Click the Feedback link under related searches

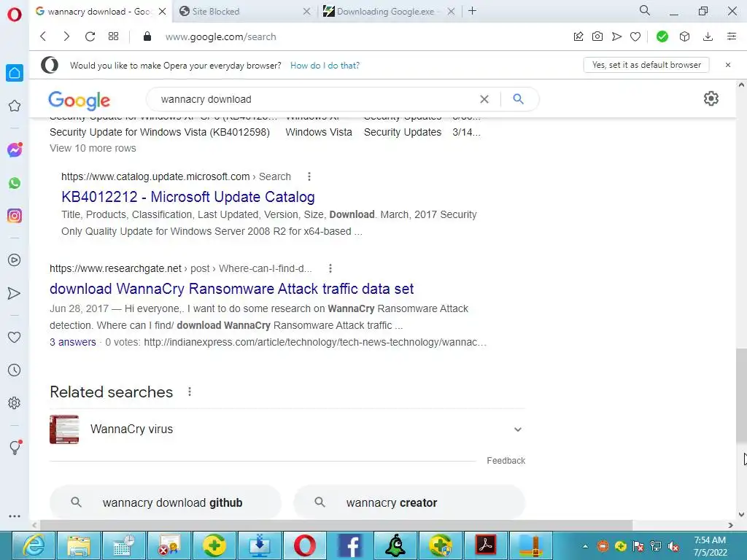click(506, 461)
